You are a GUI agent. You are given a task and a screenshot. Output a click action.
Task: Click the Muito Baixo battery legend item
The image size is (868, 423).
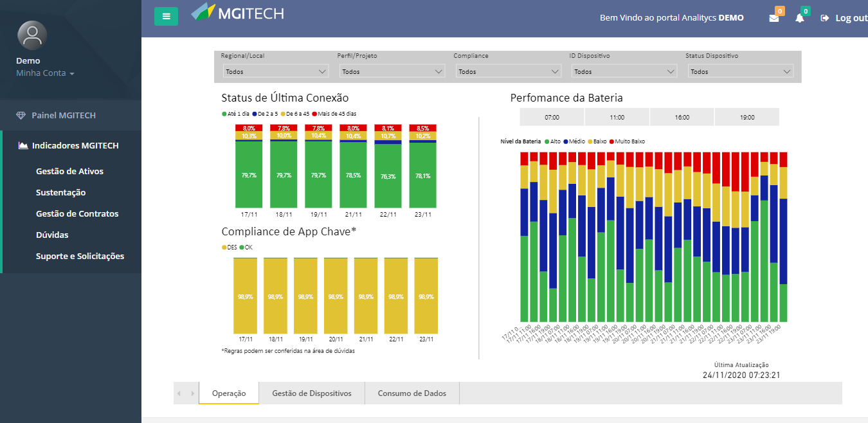coord(627,141)
